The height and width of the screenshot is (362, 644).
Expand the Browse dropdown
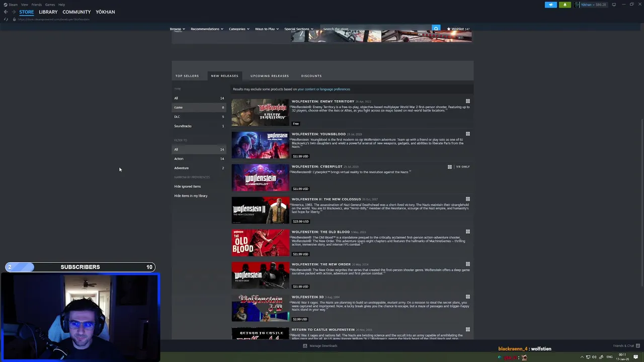177,29
